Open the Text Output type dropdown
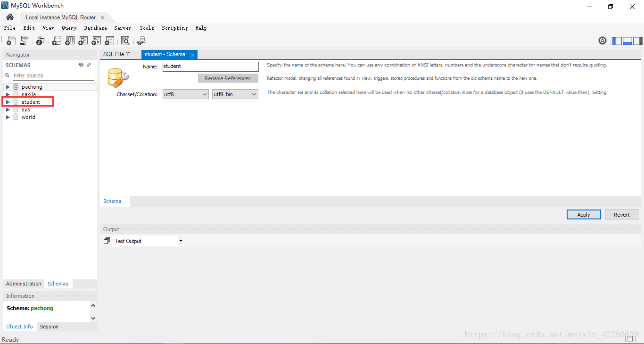644x344 pixels. 148,241
